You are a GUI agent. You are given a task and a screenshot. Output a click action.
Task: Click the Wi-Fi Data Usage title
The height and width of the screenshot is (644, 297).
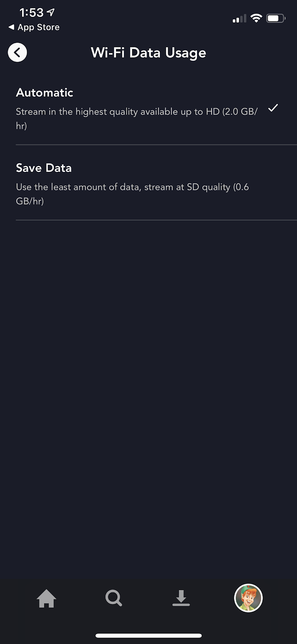coord(148,53)
